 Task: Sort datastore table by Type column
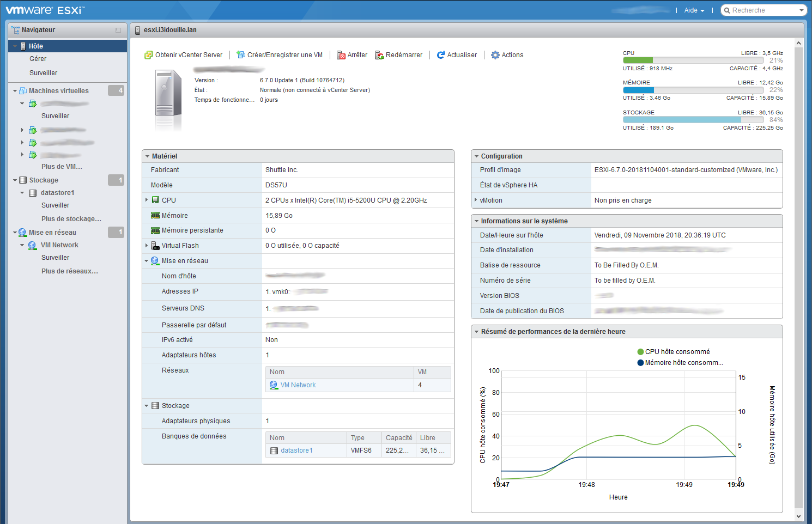click(364, 438)
